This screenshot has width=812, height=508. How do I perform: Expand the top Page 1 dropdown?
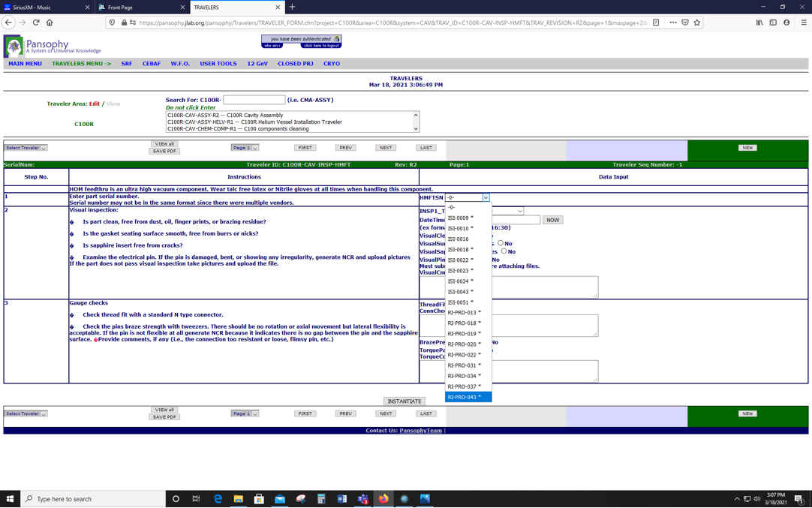point(245,148)
